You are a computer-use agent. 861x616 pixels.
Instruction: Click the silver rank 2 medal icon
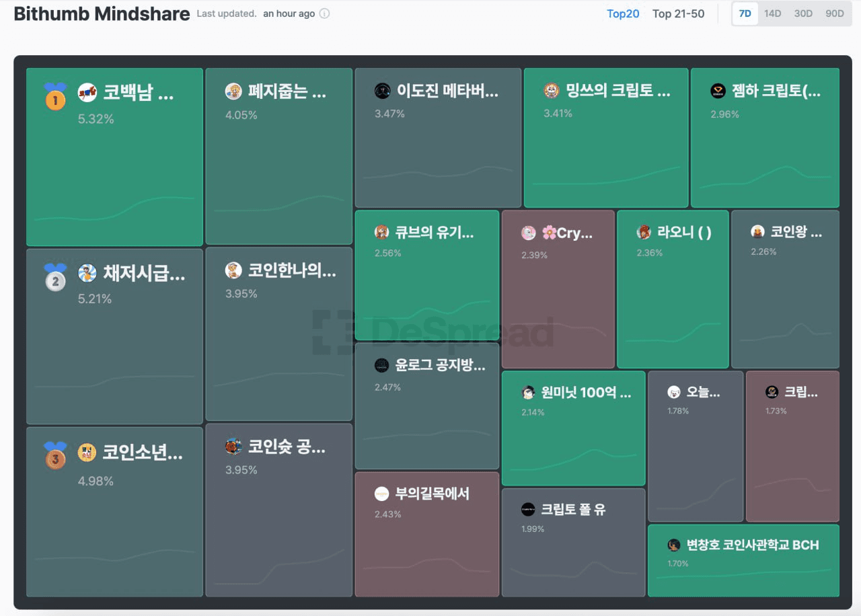[55, 277]
